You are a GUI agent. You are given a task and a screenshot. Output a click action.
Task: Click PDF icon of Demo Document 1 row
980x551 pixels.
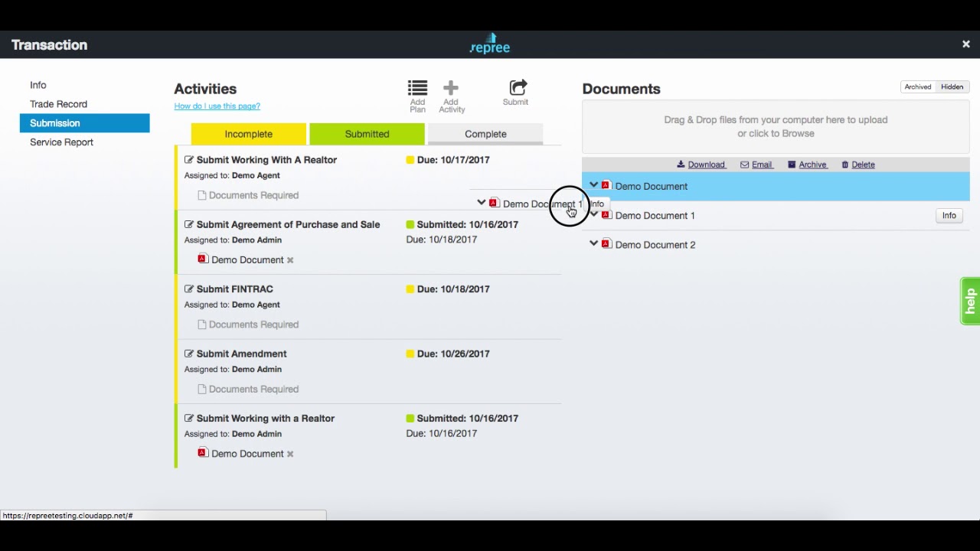[x=606, y=215]
